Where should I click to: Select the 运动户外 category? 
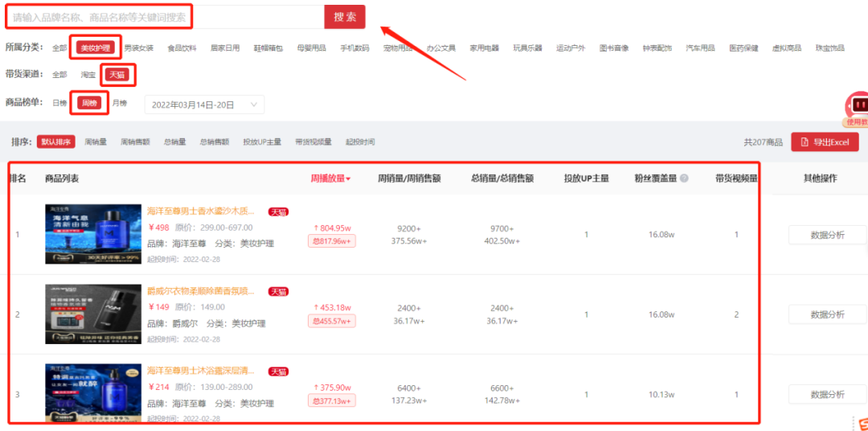coord(571,48)
